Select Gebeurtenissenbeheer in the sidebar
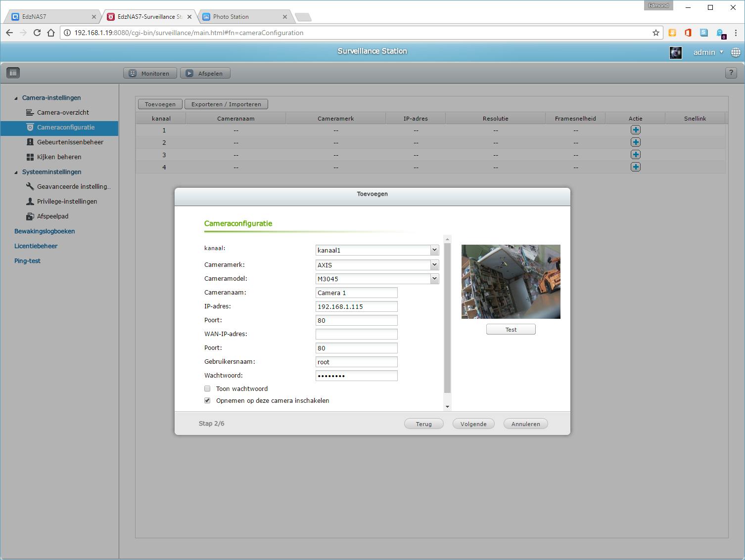 [70, 142]
